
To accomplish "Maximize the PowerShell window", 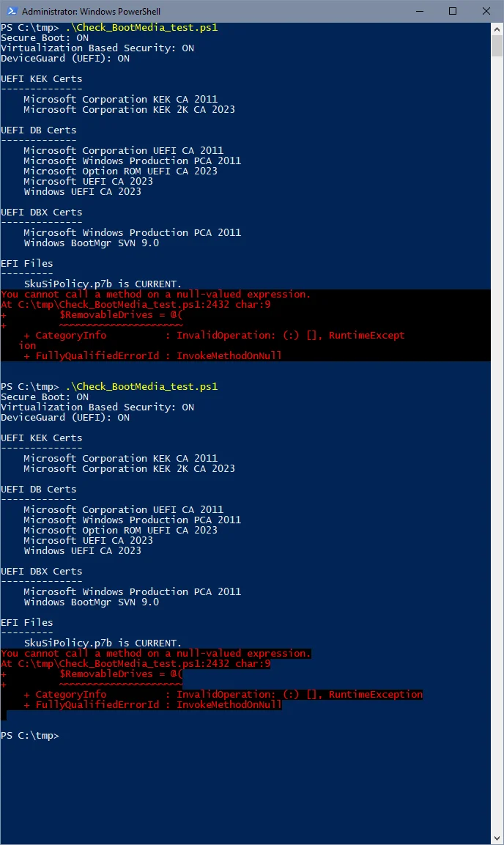I will 453,11.
